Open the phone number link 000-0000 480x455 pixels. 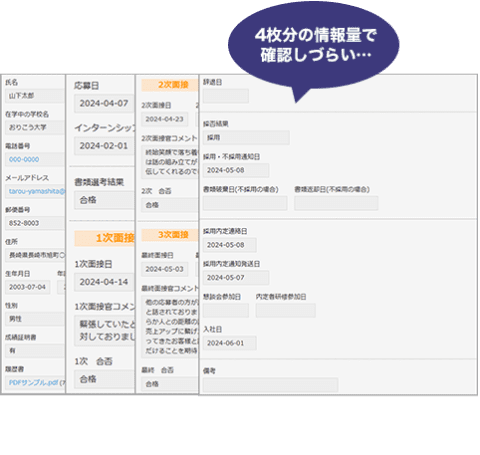tap(24, 159)
